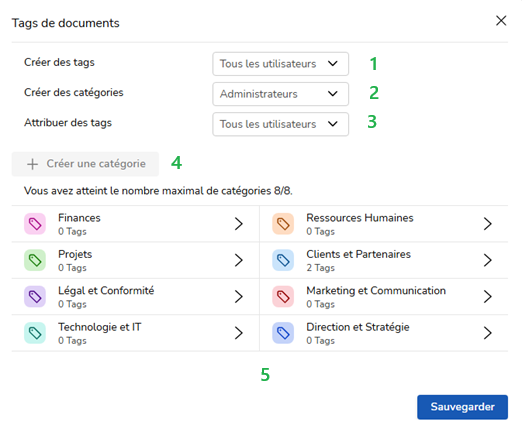Click Sauvegarder to save tag settings
This screenshot has height=432, width=522.
click(462, 407)
